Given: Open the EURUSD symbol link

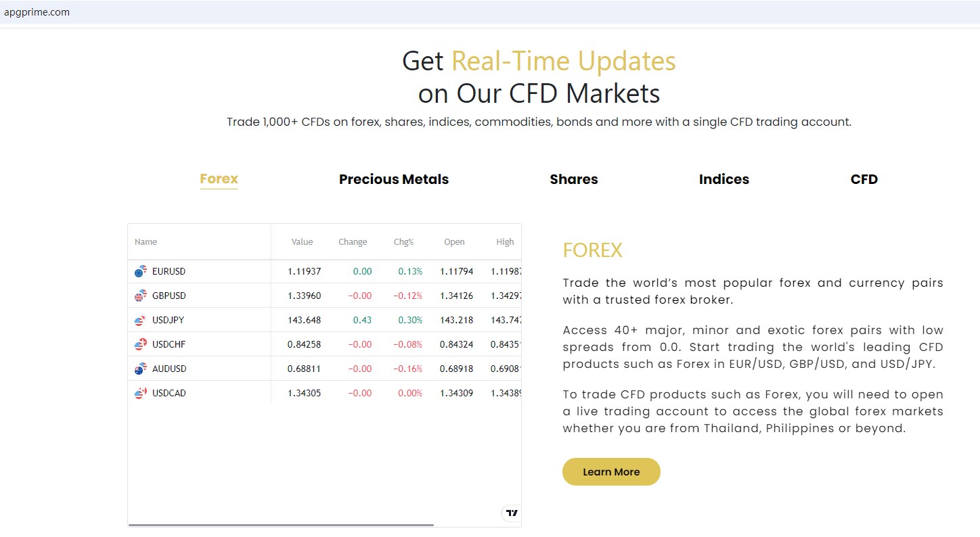Looking at the screenshot, I should coord(169,271).
